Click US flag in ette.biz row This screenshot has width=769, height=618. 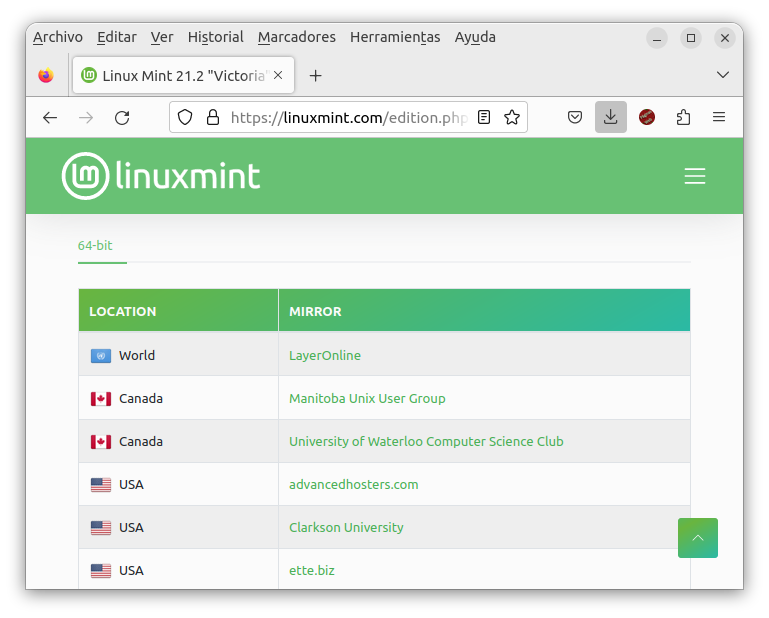[x=101, y=571]
